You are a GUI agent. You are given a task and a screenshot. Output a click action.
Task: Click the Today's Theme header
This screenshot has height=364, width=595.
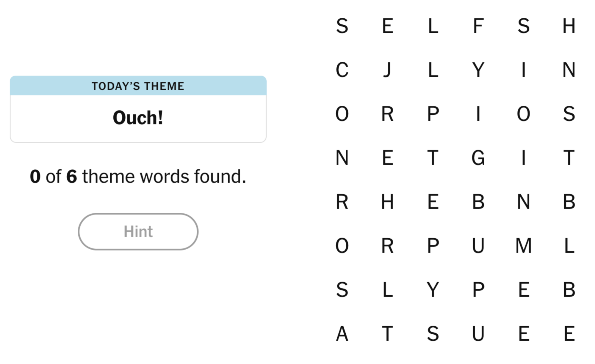pos(138,86)
